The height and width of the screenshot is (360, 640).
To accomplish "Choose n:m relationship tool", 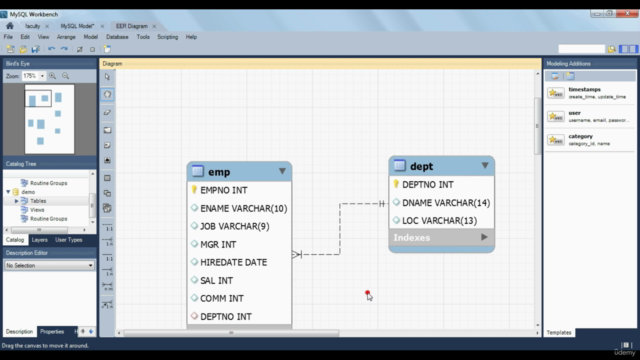I will 107,287.
